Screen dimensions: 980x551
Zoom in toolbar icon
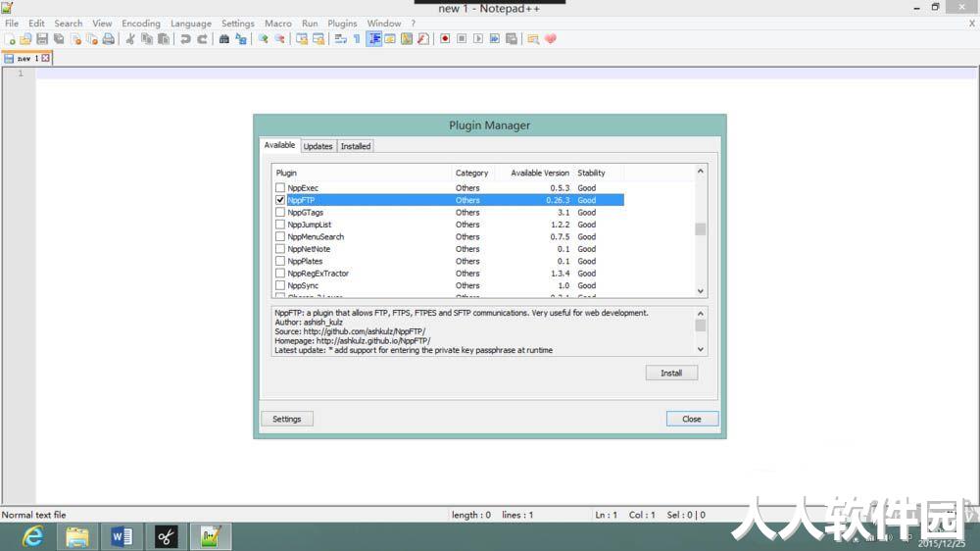263,39
